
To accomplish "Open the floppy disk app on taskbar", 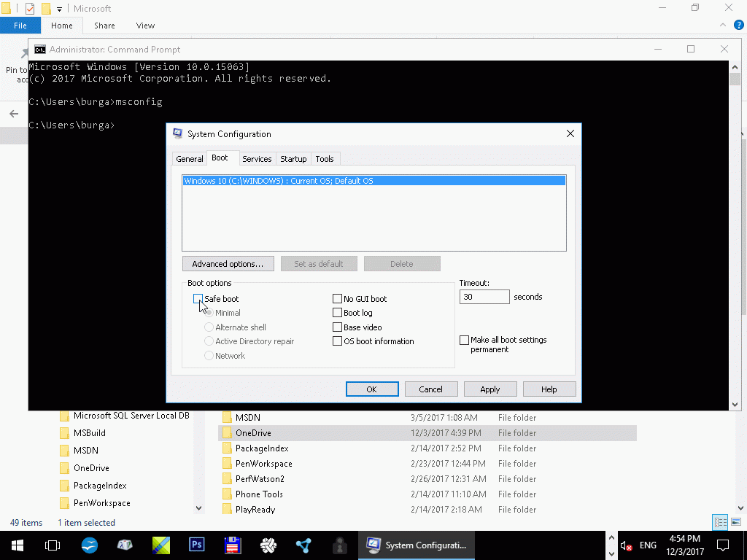I will pos(233,545).
